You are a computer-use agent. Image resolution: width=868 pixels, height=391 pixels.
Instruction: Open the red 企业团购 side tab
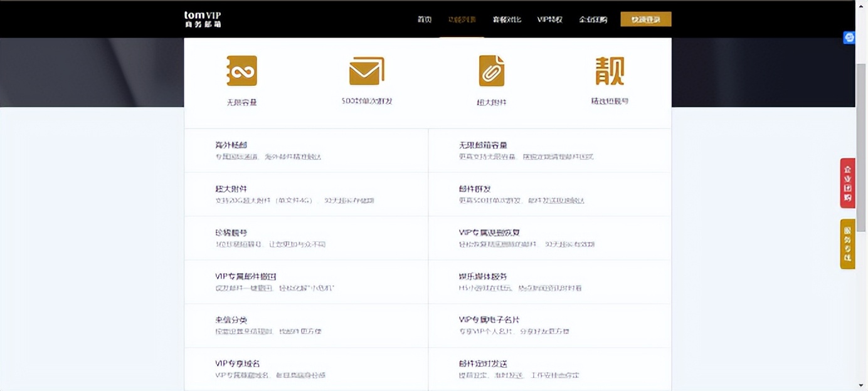[x=847, y=184]
